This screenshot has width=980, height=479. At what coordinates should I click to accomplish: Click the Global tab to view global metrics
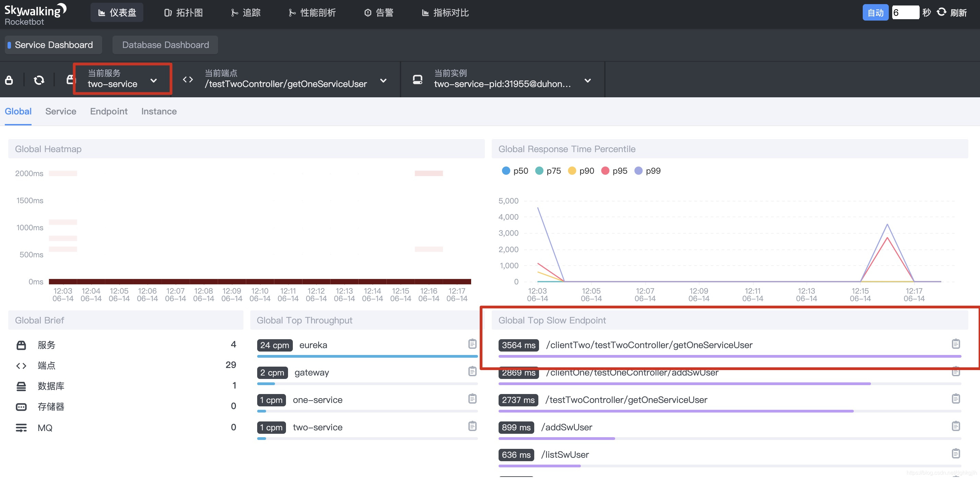18,111
